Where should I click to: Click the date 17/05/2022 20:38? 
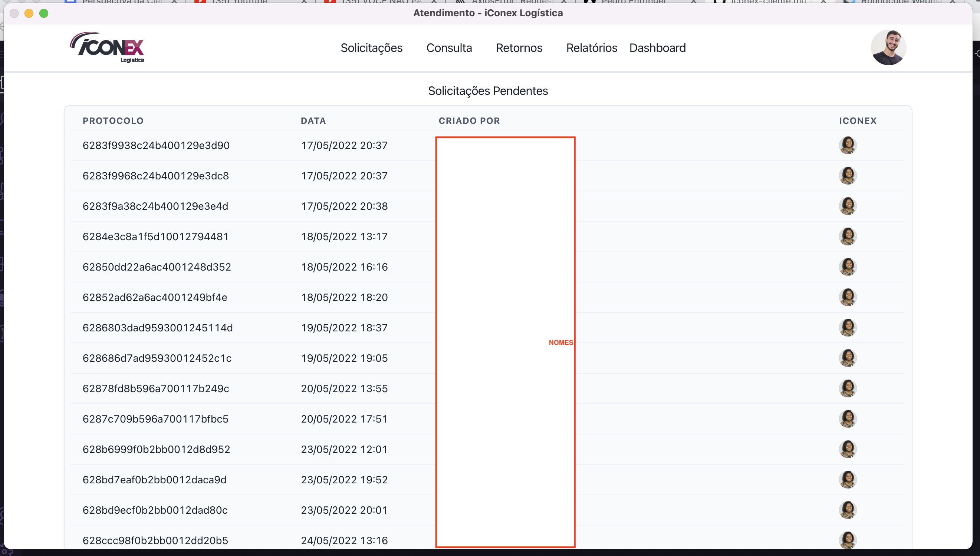pos(344,206)
